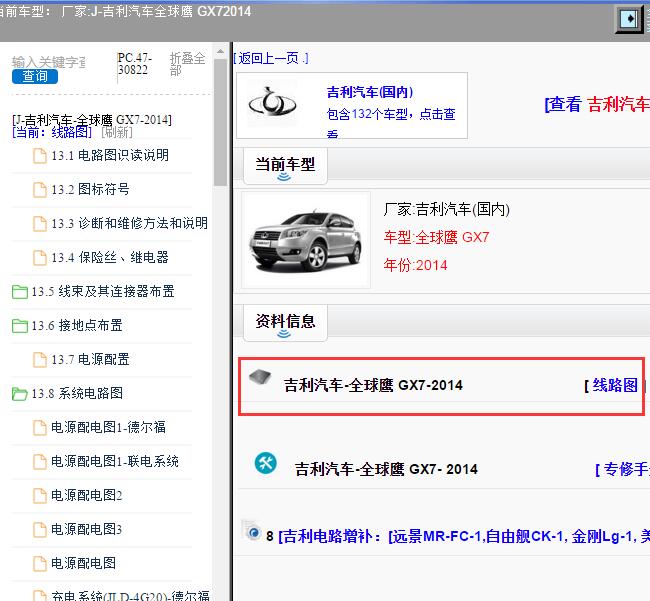650x601 pixels.
Task: Open 电源配电图1-德尔福 item
Action: pos(108,427)
